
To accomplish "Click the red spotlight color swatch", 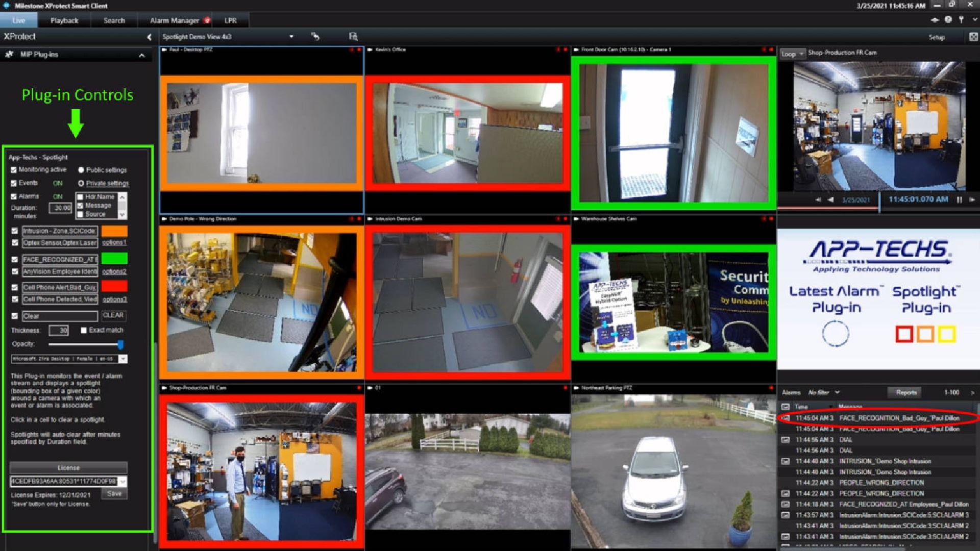I will coord(114,287).
